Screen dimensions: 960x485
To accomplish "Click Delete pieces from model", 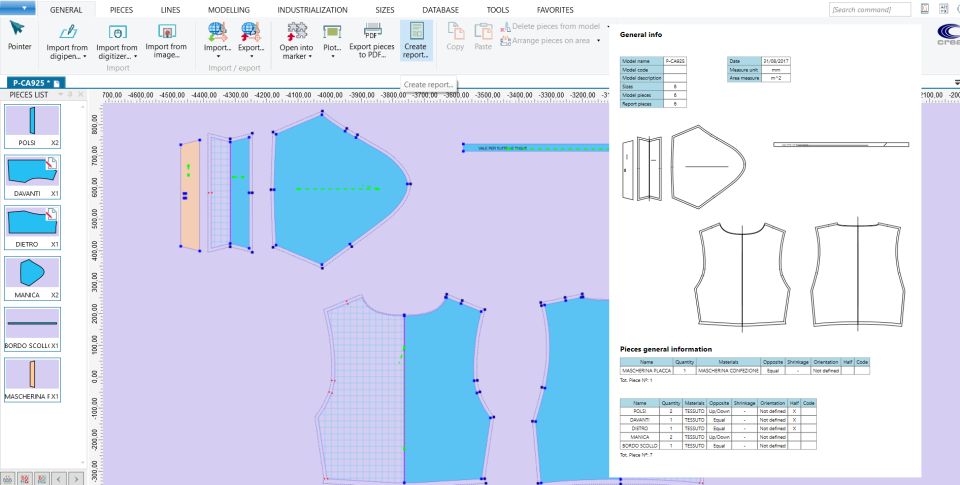I will [x=550, y=26].
